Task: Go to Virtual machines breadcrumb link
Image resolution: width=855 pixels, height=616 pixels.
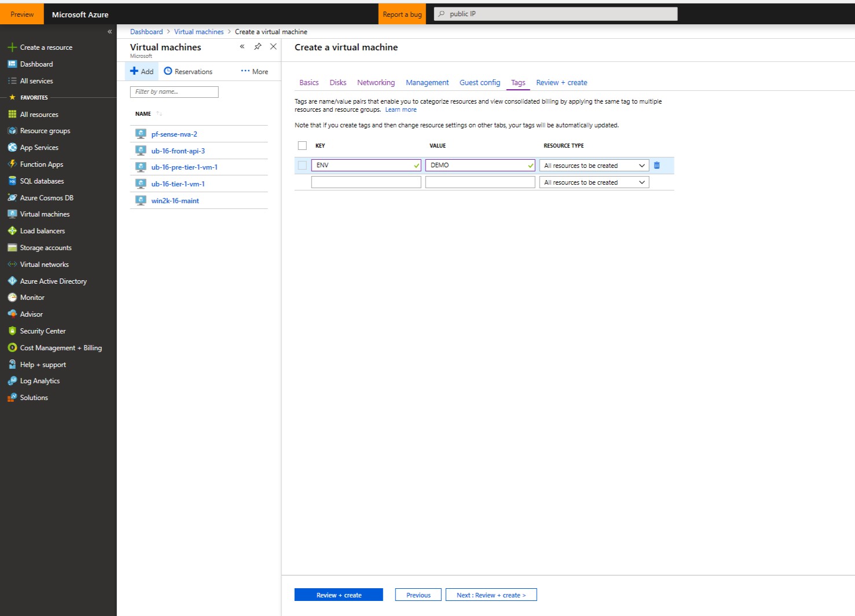Action: point(199,32)
